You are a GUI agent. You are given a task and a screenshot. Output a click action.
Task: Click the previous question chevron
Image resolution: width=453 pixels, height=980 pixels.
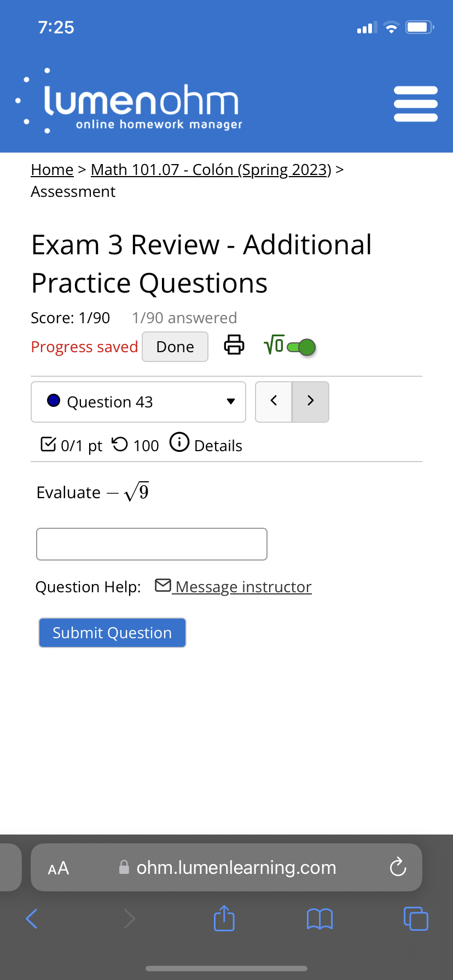click(x=274, y=401)
